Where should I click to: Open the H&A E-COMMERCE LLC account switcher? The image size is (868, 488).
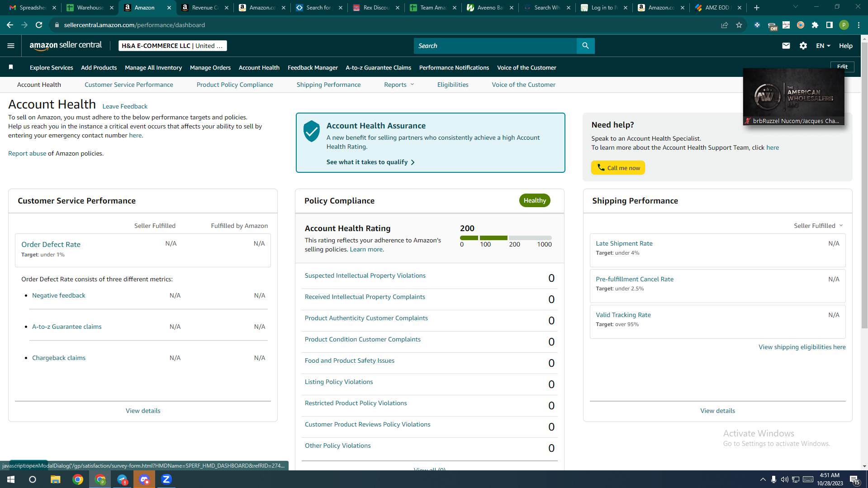[x=173, y=46]
